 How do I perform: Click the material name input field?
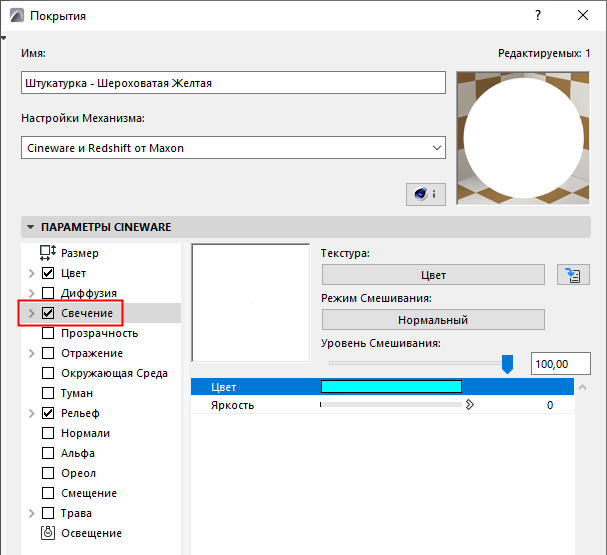coord(233,83)
